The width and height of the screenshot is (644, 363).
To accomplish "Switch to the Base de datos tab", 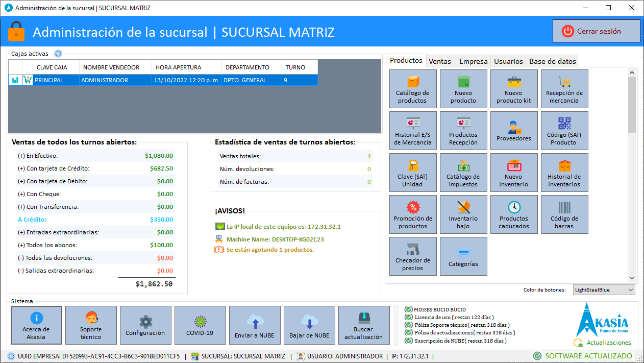I will 552,61.
